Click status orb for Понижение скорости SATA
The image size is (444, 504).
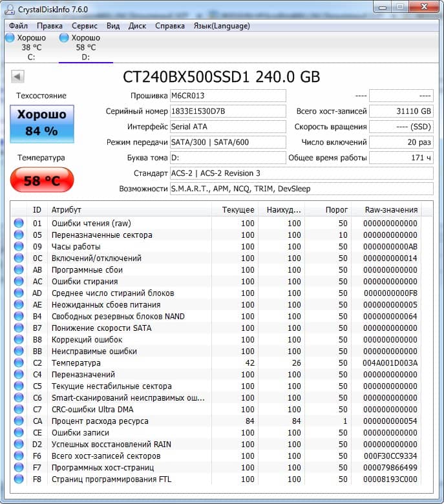(x=19, y=328)
